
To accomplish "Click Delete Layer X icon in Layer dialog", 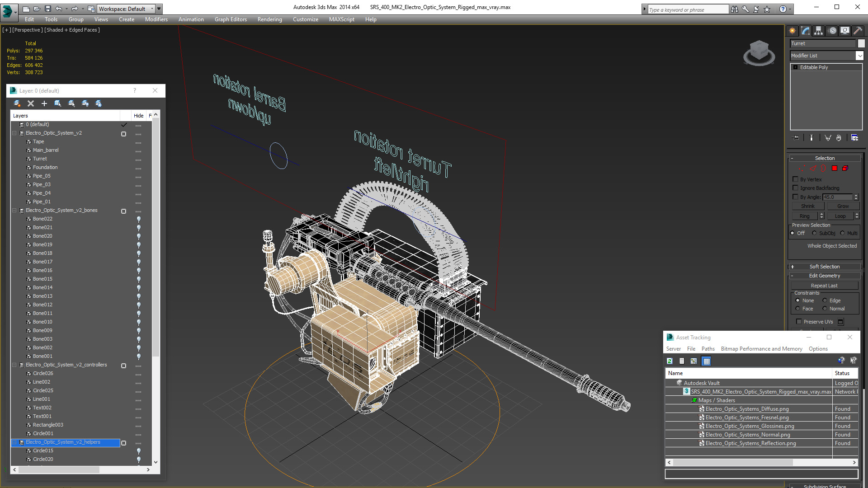I will point(31,103).
